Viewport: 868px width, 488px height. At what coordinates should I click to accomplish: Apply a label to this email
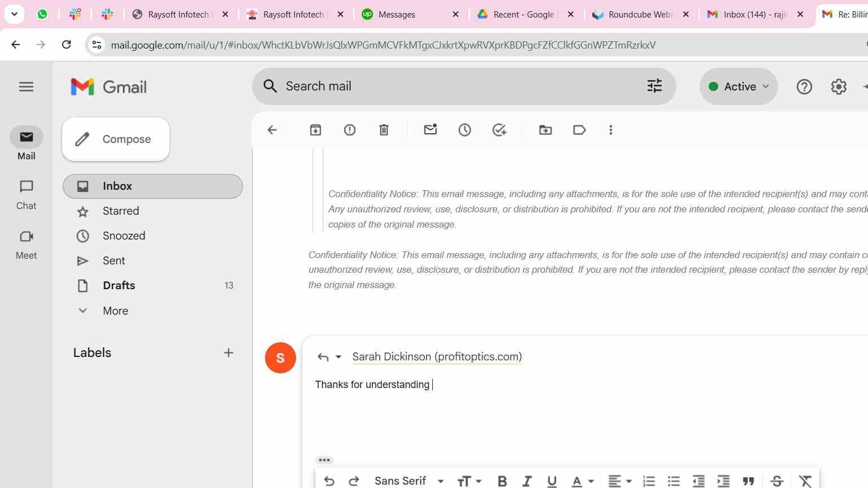(x=579, y=130)
